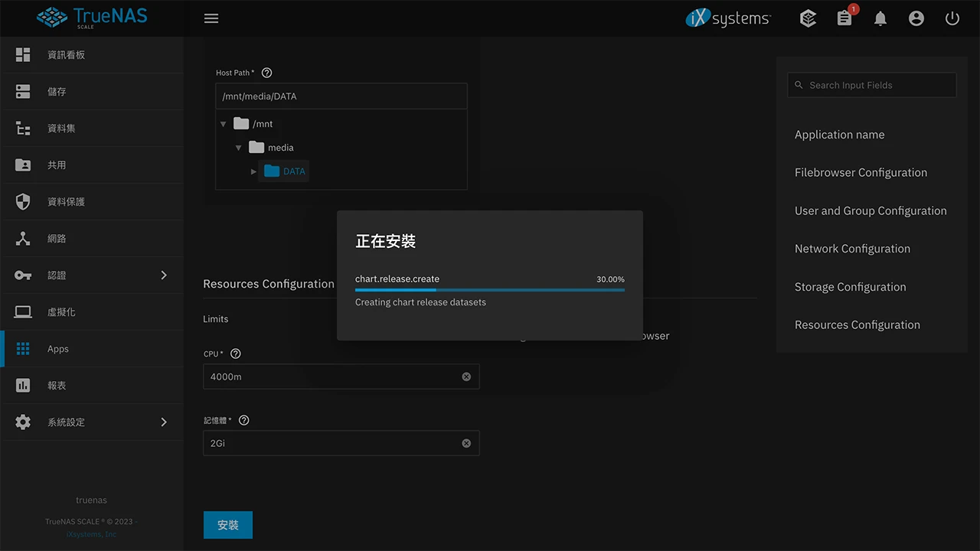Open the 資訊看板 dashboard icon in sidebar

[21, 54]
